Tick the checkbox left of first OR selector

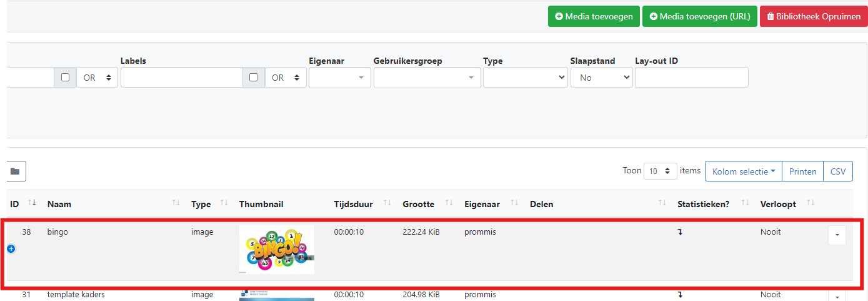pos(65,78)
